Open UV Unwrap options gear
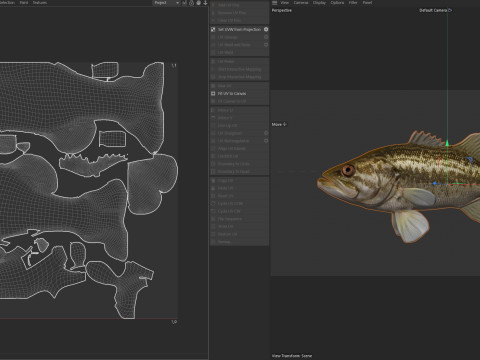Image resolution: width=480 pixels, height=360 pixels. 266,37
